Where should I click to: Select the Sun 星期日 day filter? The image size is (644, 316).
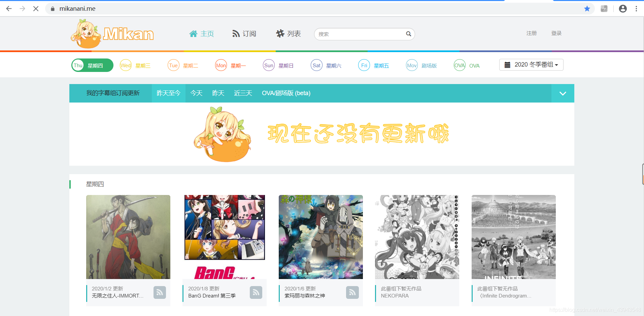(x=278, y=65)
